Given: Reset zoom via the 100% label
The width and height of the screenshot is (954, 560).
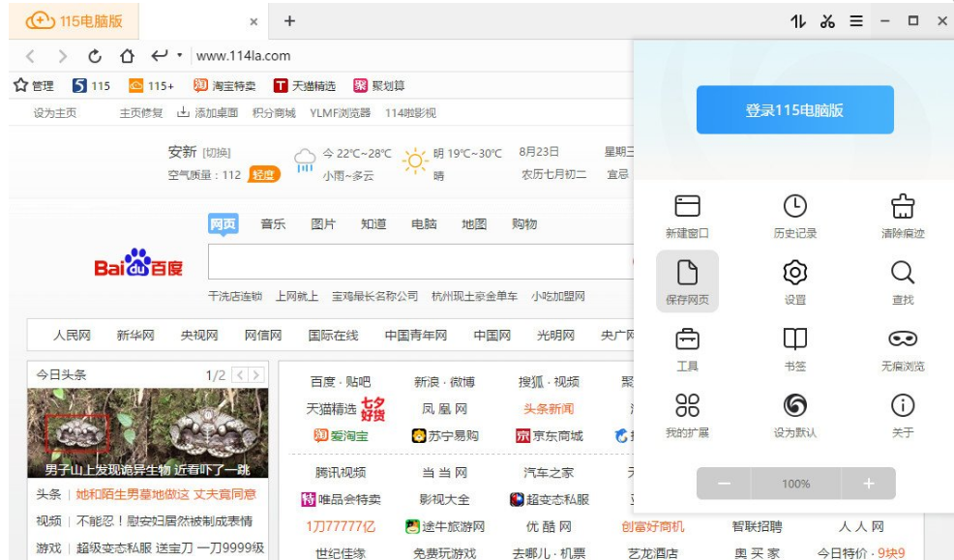Looking at the screenshot, I should pyautogui.click(x=796, y=484).
